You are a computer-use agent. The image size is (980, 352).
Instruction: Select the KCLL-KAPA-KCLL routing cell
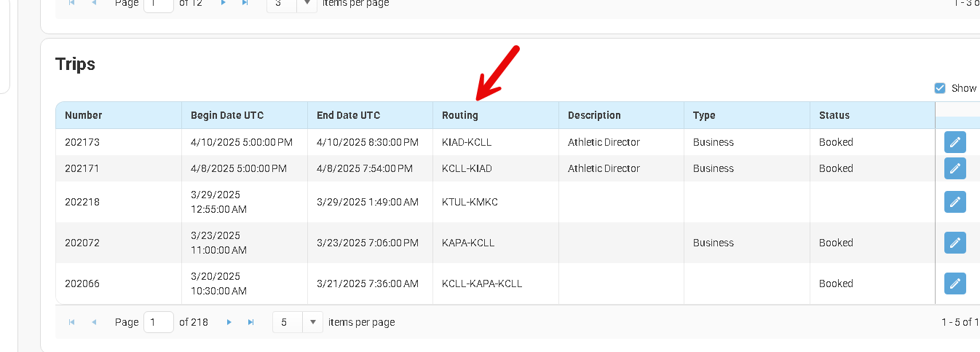(x=482, y=283)
